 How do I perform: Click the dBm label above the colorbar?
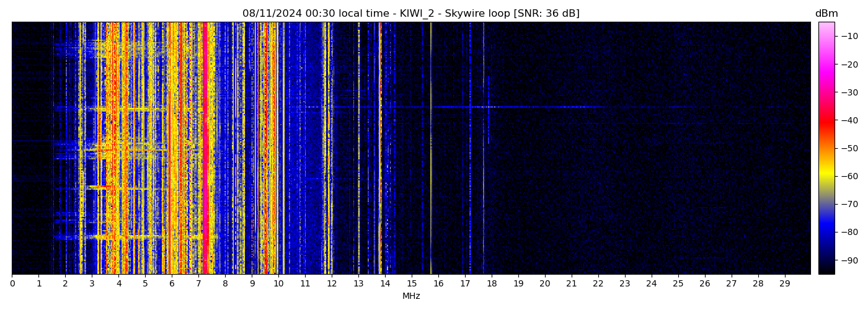coord(826,14)
